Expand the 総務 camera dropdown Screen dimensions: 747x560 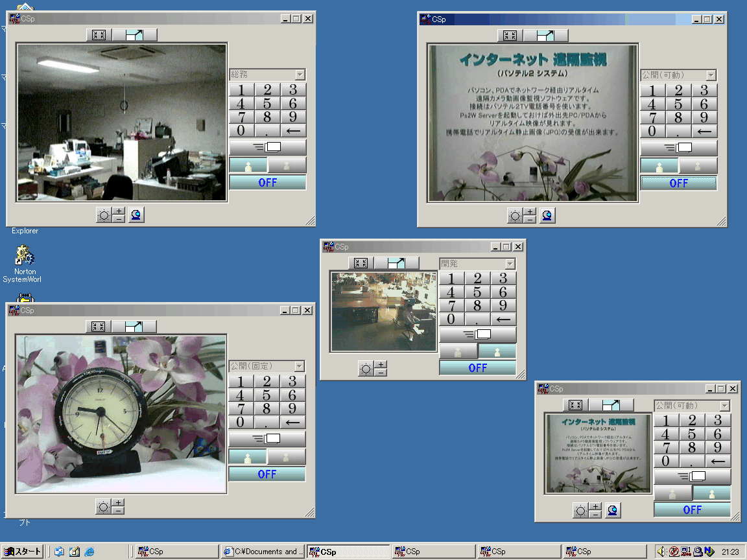coord(300,75)
